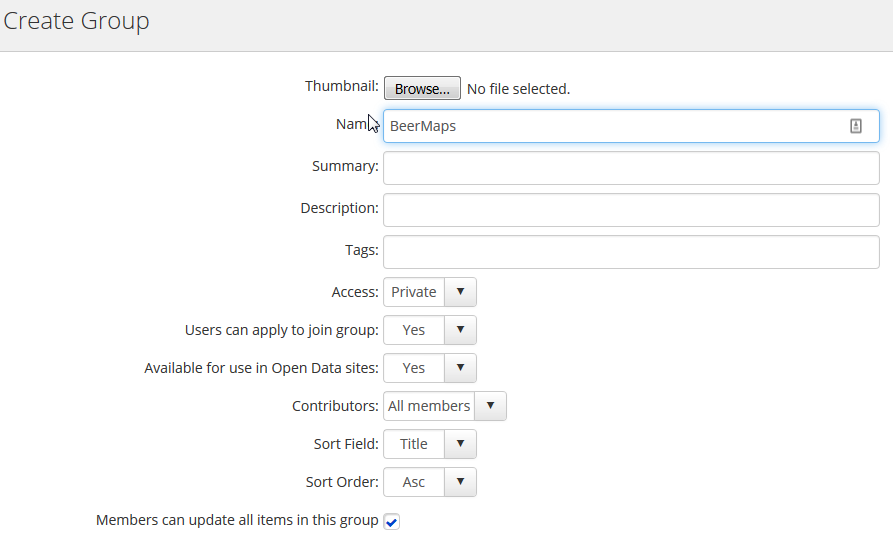Click the arrow on Users can apply selector
The image size is (893, 545).
pyautogui.click(x=460, y=330)
